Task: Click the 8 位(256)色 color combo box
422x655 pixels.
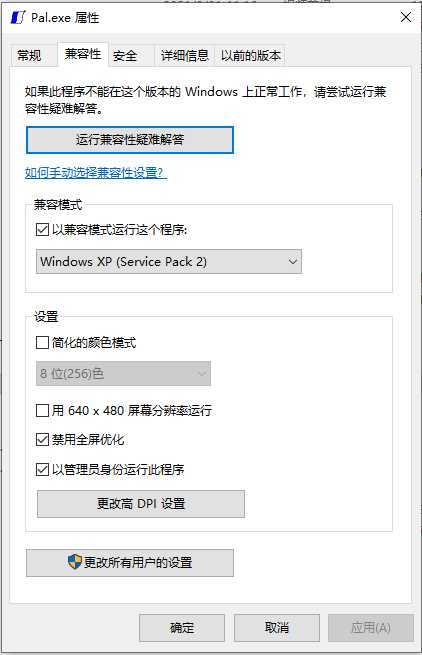Action: coord(123,373)
